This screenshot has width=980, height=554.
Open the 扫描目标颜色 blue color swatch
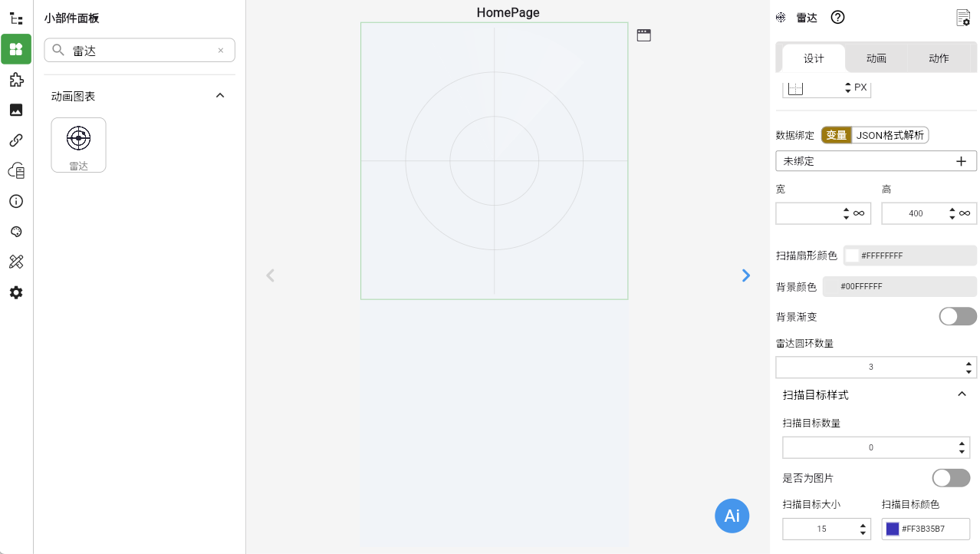893,529
